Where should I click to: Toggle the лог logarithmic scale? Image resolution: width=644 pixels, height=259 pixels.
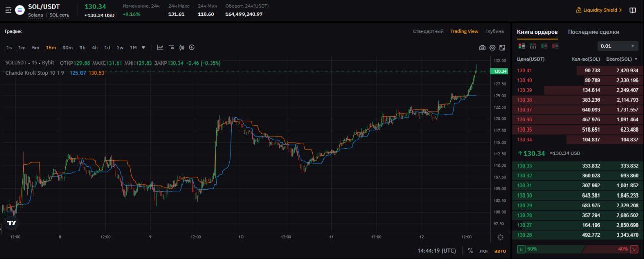point(484,250)
